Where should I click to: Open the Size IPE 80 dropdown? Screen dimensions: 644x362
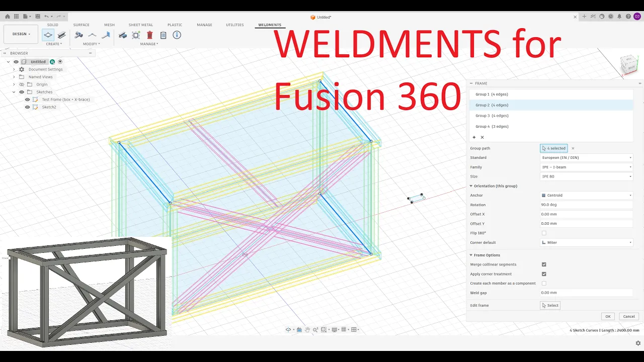pos(586,176)
